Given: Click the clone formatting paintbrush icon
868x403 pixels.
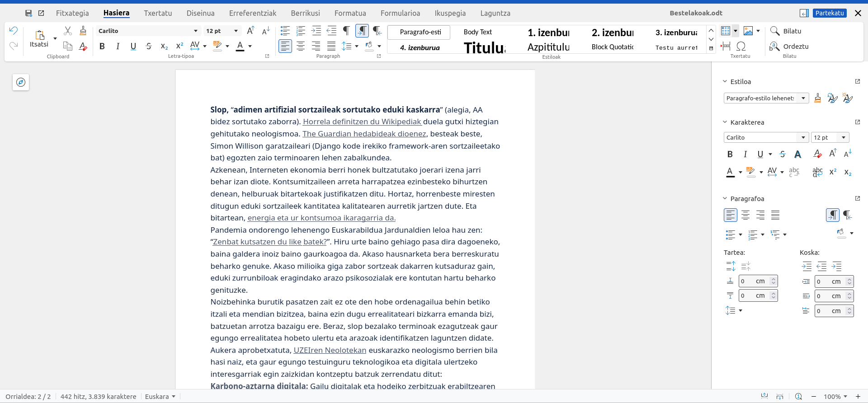Looking at the screenshot, I should [83, 31].
